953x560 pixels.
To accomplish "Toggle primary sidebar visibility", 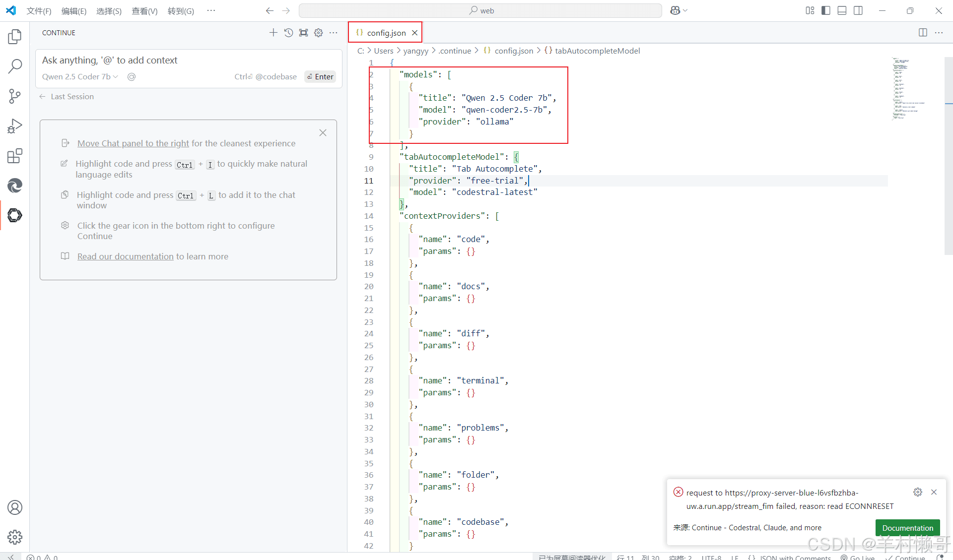I will 826,10.
